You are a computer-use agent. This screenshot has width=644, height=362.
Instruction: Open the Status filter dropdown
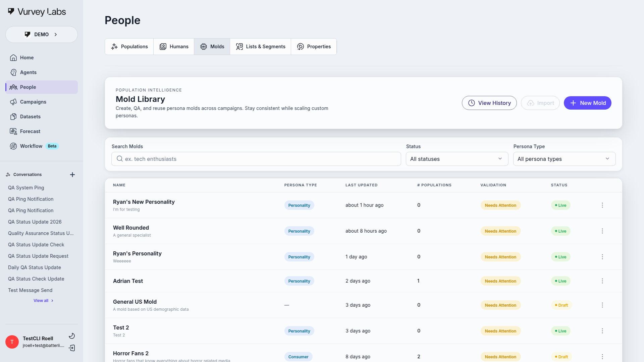coord(457,159)
